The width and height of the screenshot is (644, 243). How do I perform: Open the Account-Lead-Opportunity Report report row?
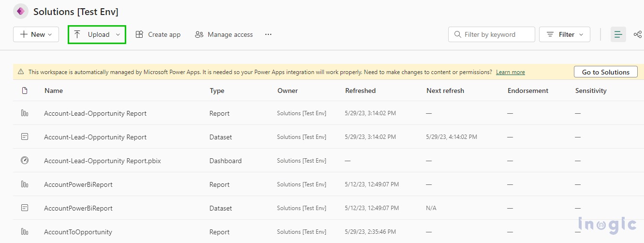pyautogui.click(x=95, y=113)
